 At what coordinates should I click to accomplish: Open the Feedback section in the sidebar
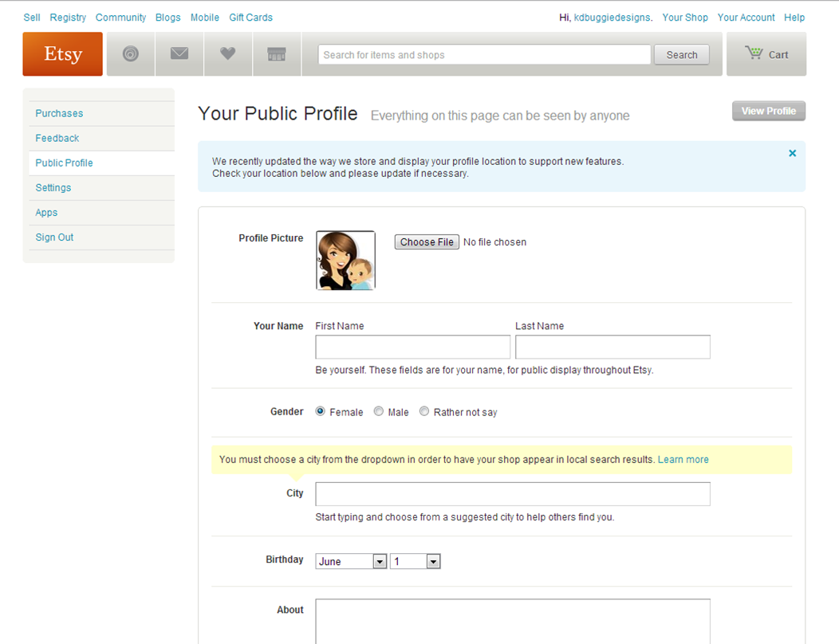tap(57, 138)
